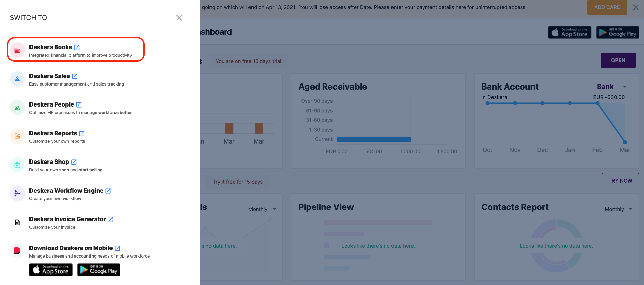
Task: Click the Deskera Shop bag icon
Action: tap(17, 165)
